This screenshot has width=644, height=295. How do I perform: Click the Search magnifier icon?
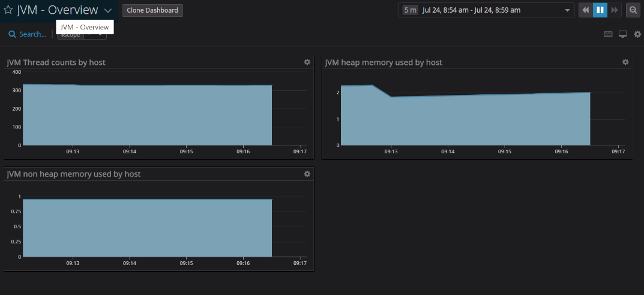(12, 34)
